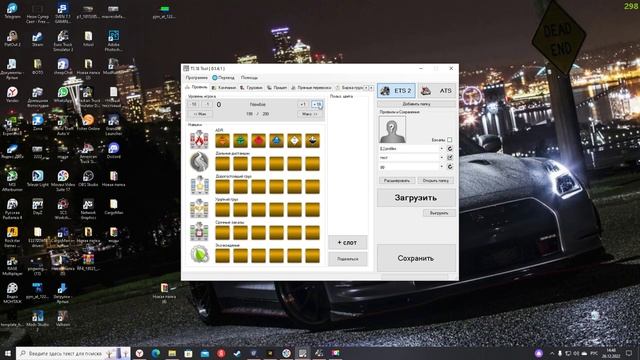Open OBS Studio desktop shortcut
This screenshot has height=360, width=640.
[88, 178]
